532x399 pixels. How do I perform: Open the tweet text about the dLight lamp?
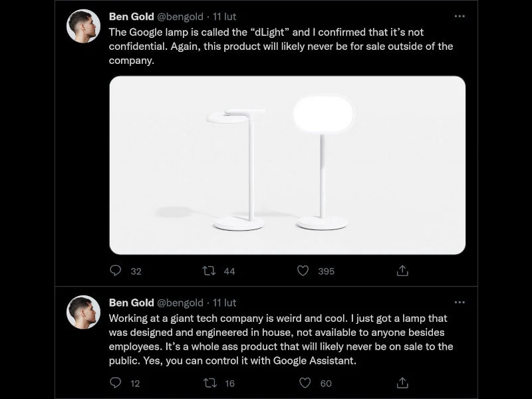pyautogui.click(x=266, y=46)
